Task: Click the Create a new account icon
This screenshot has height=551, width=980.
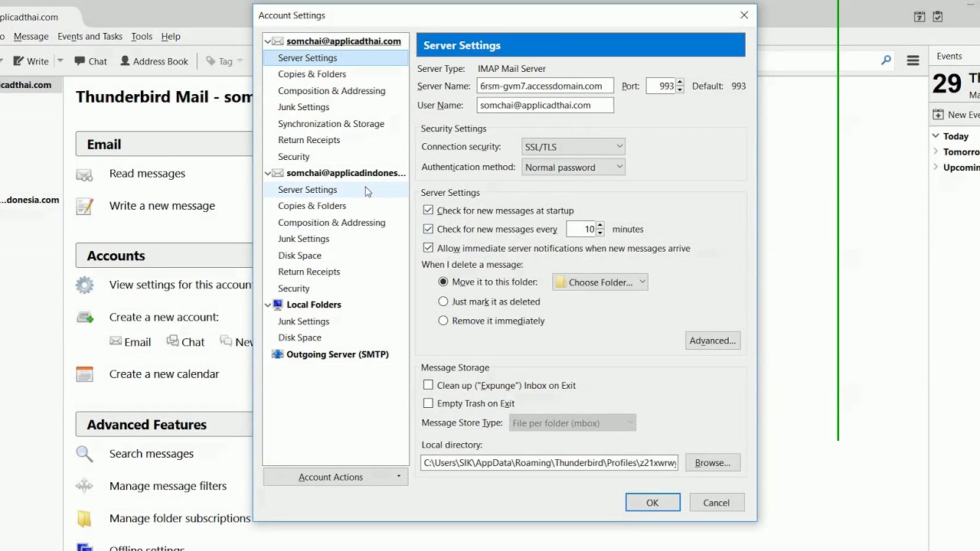Action: click(84, 318)
